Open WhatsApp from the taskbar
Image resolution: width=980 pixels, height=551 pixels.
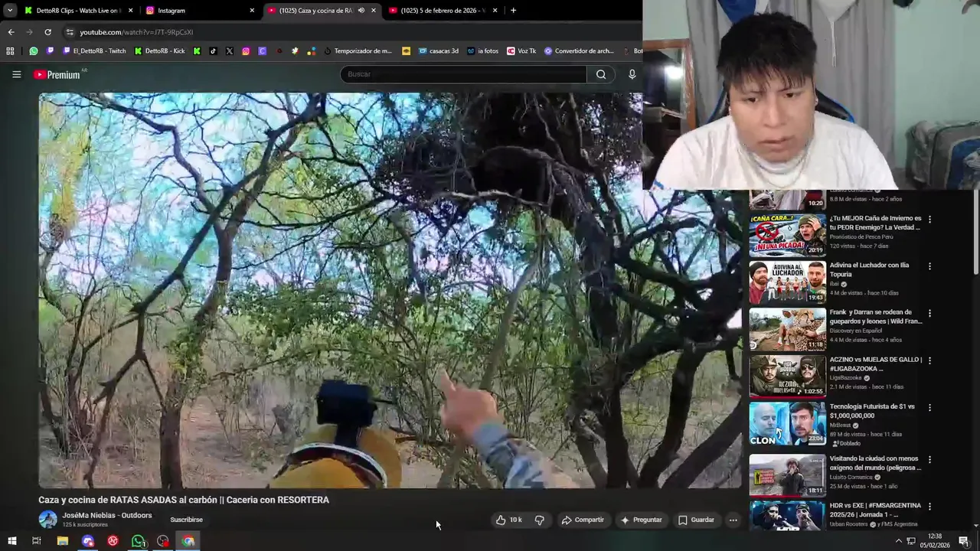pyautogui.click(x=138, y=541)
